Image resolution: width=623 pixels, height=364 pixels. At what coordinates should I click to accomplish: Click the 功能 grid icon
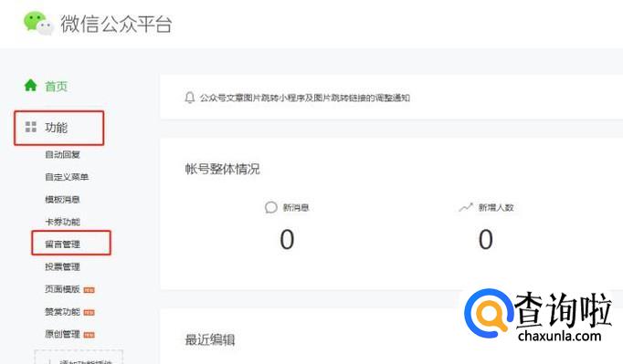(x=30, y=127)
